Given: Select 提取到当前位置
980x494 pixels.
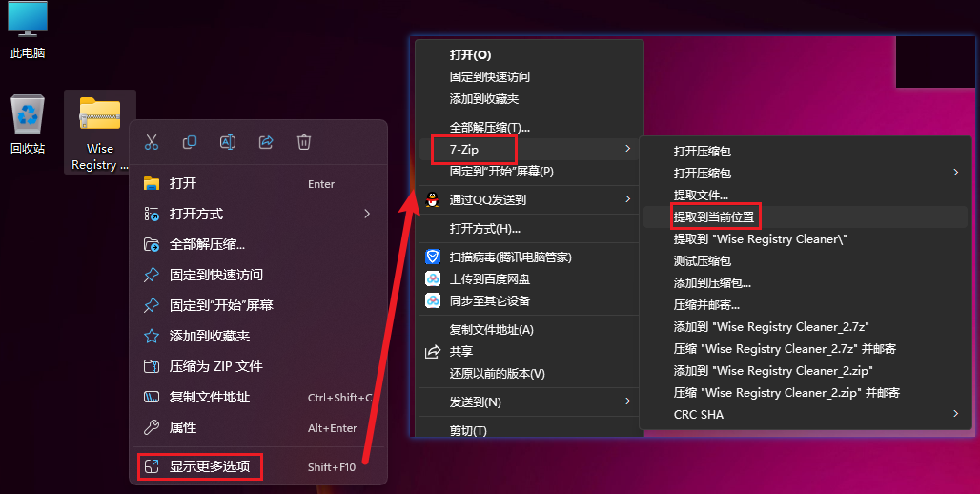Looking at the screenshot, I should point(805,217).
